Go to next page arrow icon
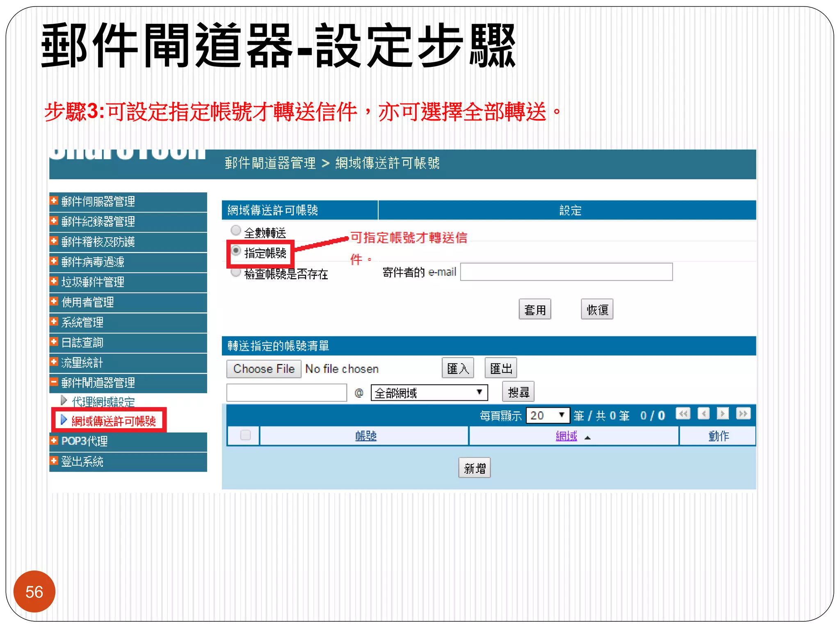Image resolution: width=840 pixels, height=630 pixels. [x=723, y=413]
